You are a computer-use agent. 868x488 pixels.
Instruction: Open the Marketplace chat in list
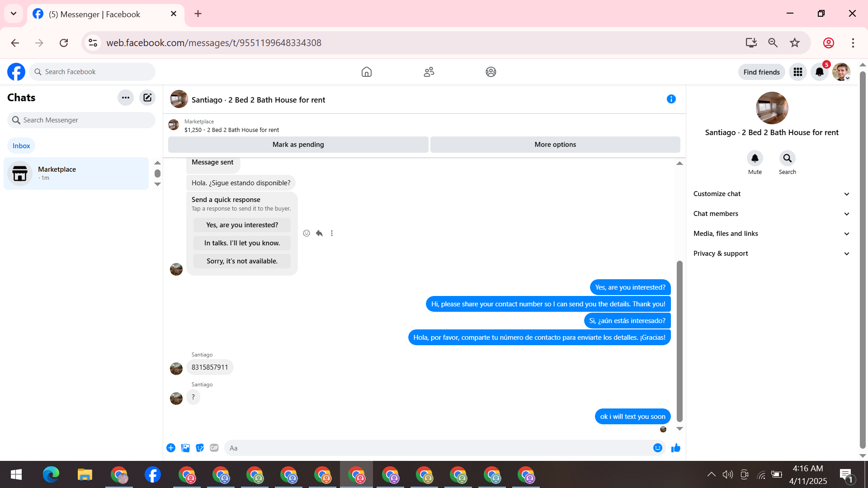tap(76, 174)
